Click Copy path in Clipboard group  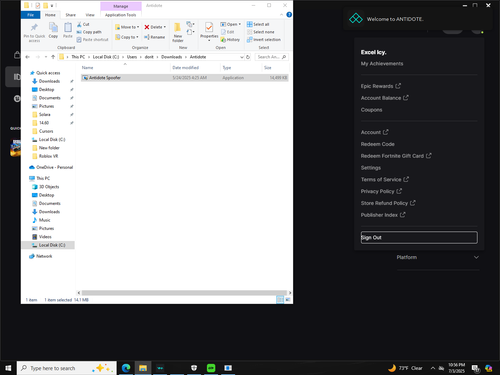click(x=89, y=32)
